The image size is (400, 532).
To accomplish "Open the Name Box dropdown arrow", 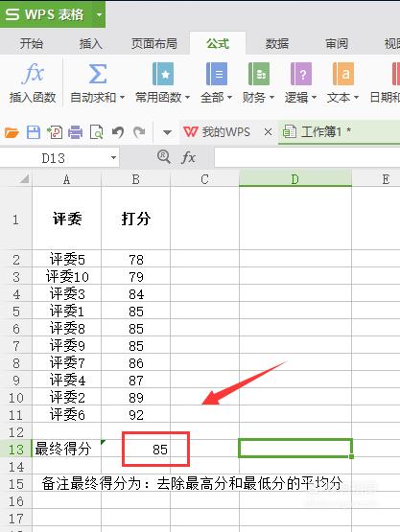I will pyautogui.click(x=114, y=158).
